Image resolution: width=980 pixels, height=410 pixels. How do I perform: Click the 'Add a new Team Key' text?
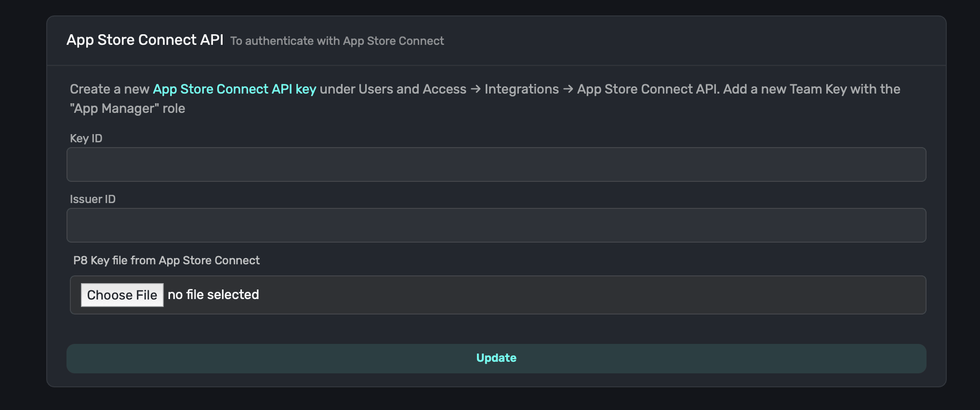(784, 89)
